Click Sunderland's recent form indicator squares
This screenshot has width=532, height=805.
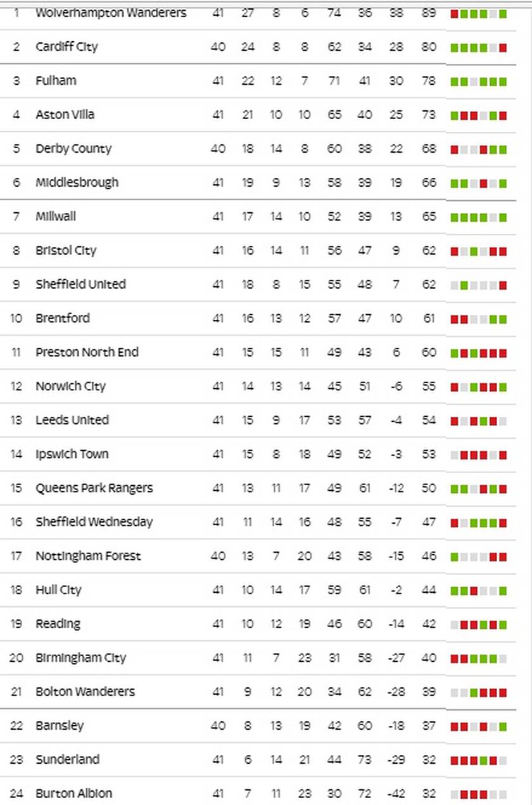(x=478, y=761)
